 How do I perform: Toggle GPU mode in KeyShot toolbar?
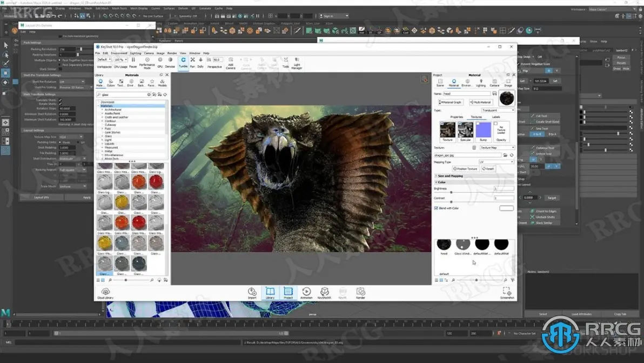click(160, 62)
